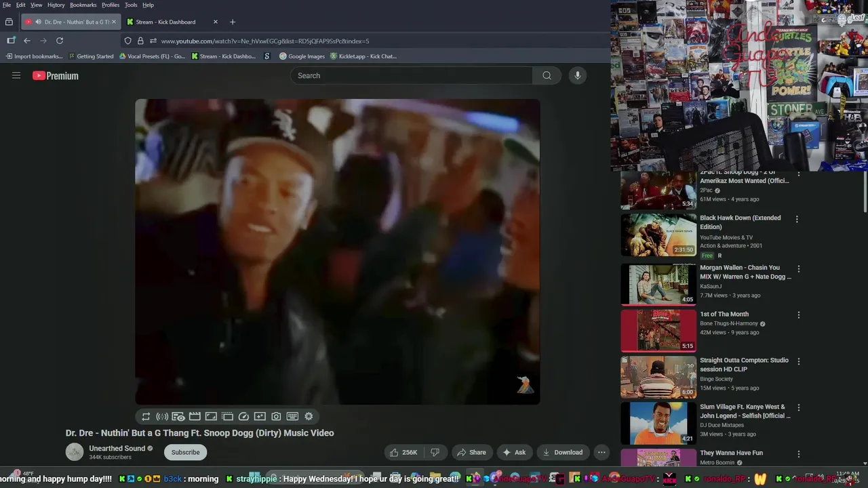
Task: Close the Dr. Dre YouTube tab
Action: coord(113,22)
